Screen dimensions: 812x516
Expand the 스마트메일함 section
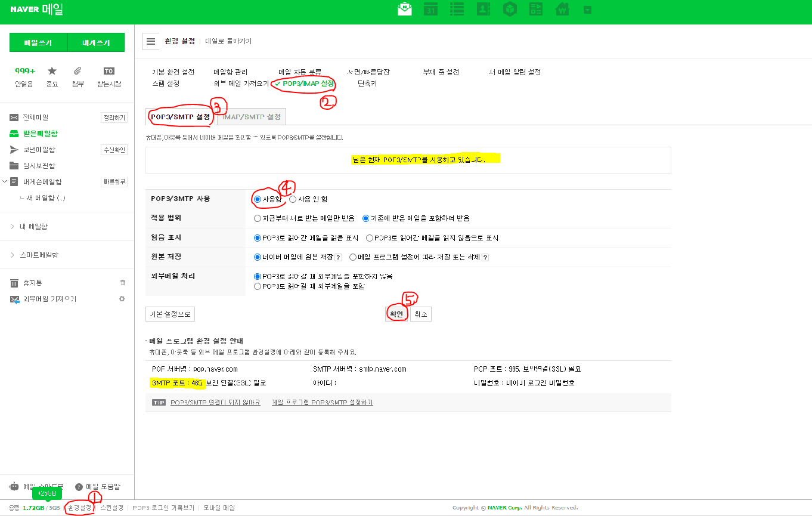39,255
